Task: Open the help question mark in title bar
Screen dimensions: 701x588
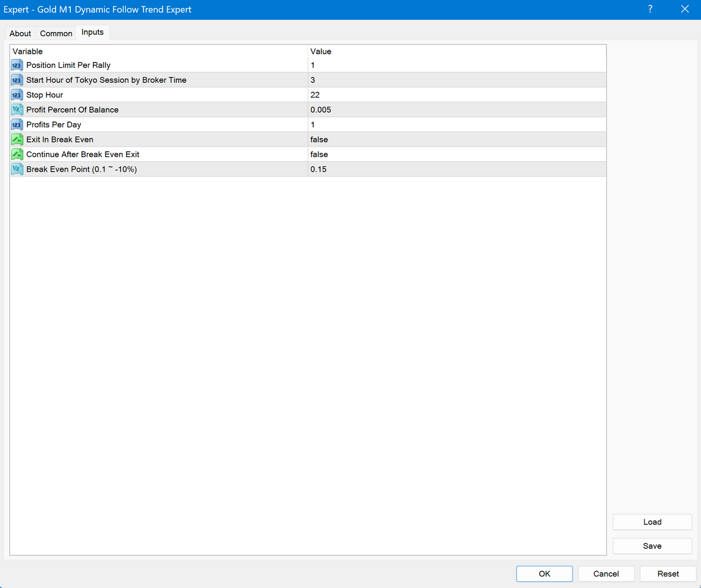Action: [x=650, y=9]
